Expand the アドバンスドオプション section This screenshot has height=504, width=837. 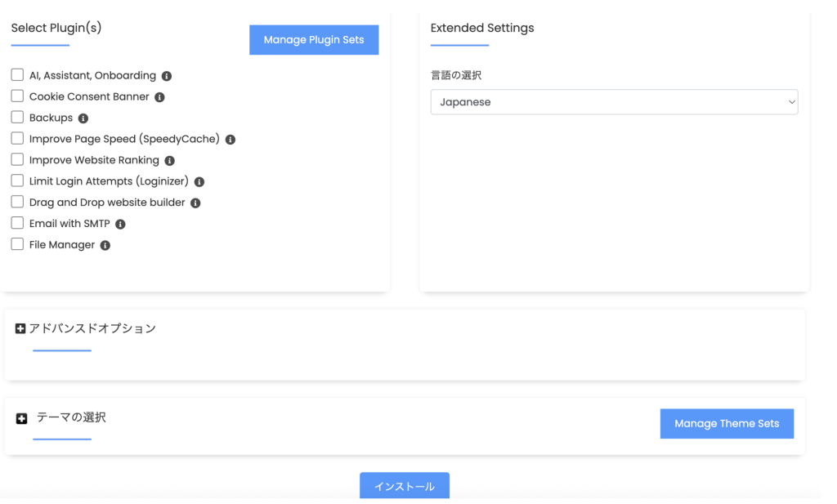(x=22, y=328)
